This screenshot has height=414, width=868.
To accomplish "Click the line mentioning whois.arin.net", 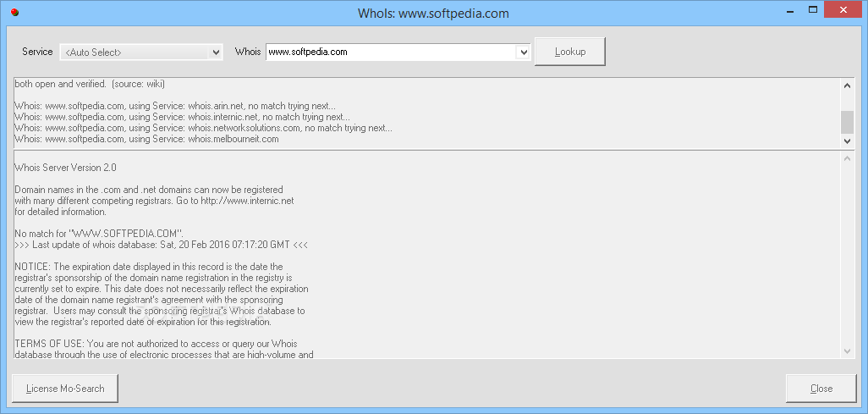I will tap(175, 106).
